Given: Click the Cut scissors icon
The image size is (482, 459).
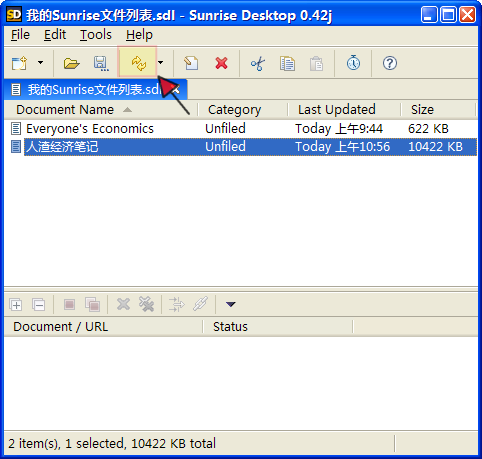Looking at the screenshot, I should click(258, 63).
